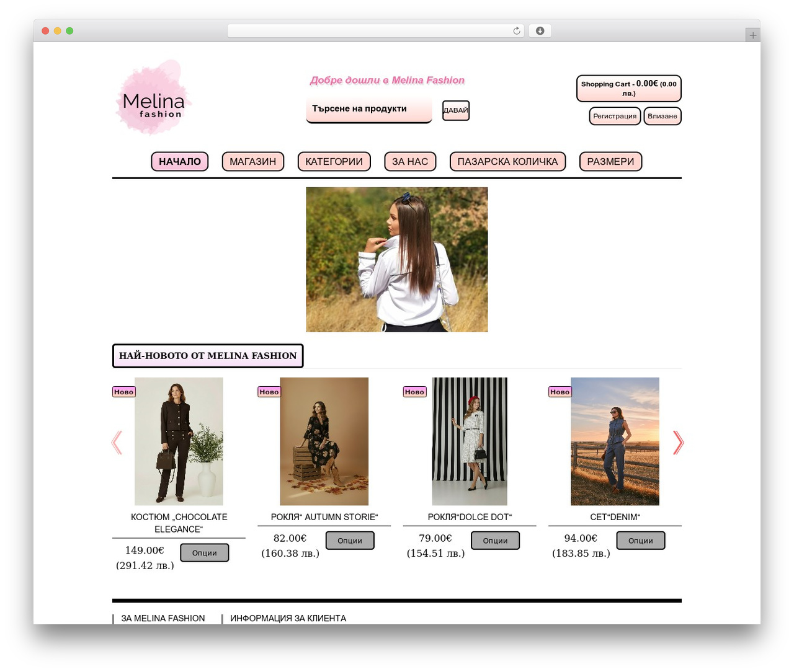Click the ДАВАЙ search button
794x672 pixels.
(x=456, y=110)
